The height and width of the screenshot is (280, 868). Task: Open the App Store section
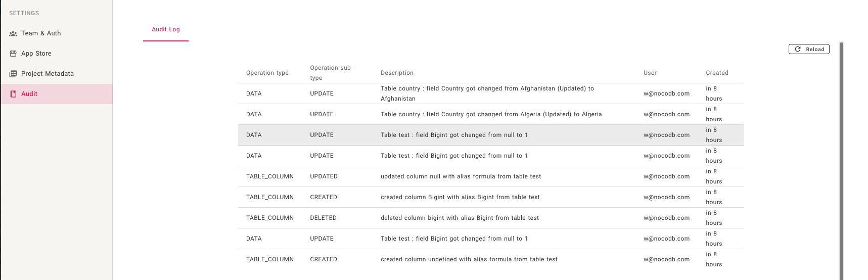pyautogui.click(x=57, y=54)
